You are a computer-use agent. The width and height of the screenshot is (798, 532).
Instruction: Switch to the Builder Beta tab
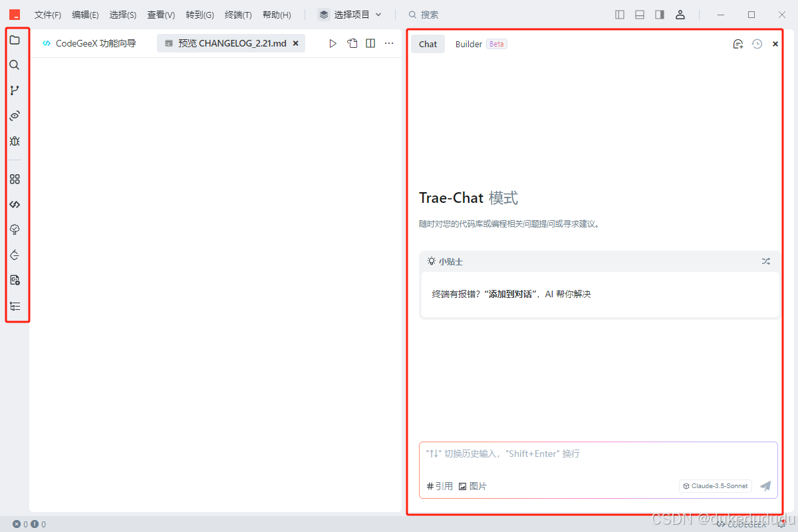[x=481, y=44]
